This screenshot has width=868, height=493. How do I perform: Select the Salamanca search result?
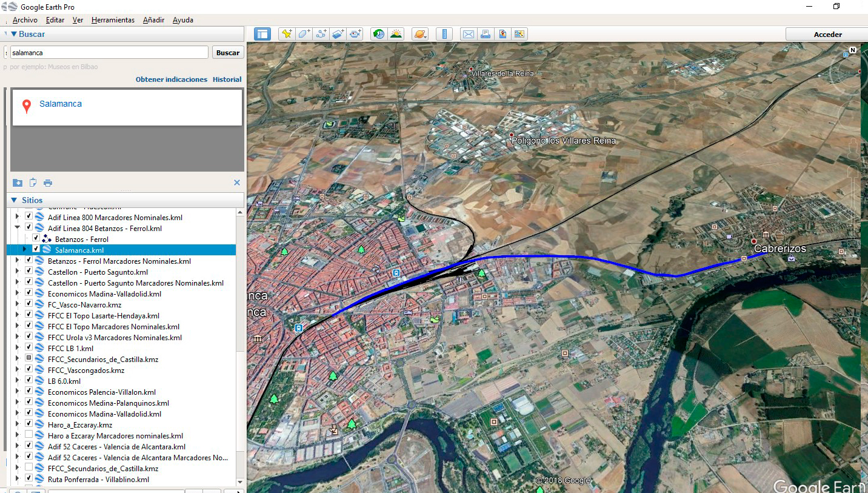[x=61, y=104]
